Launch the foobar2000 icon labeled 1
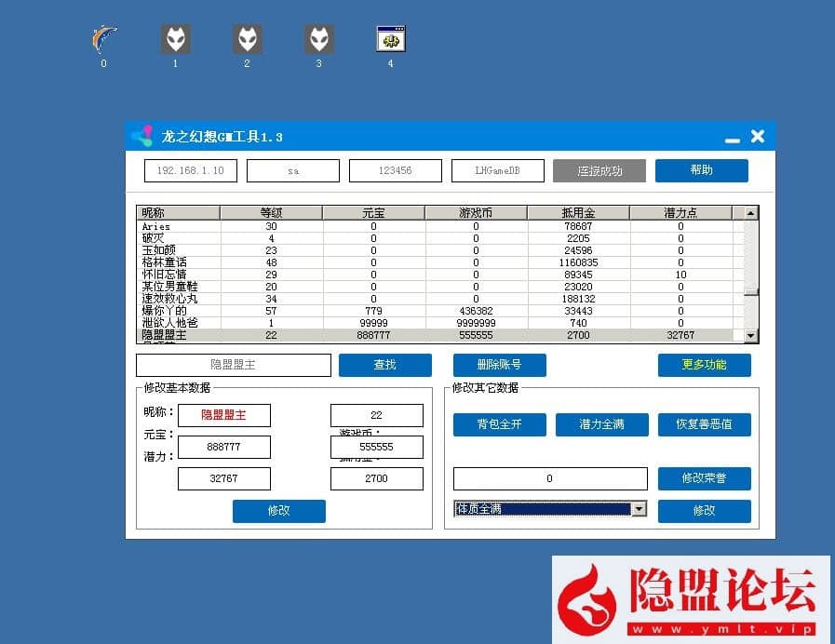The width and height of the screenshot is (835, 644). [175, 37]
